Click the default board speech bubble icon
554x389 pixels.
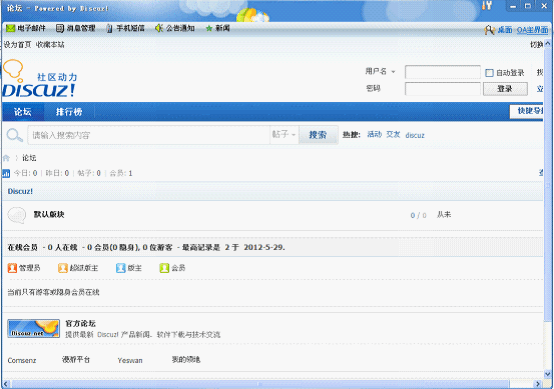[17, 215]
